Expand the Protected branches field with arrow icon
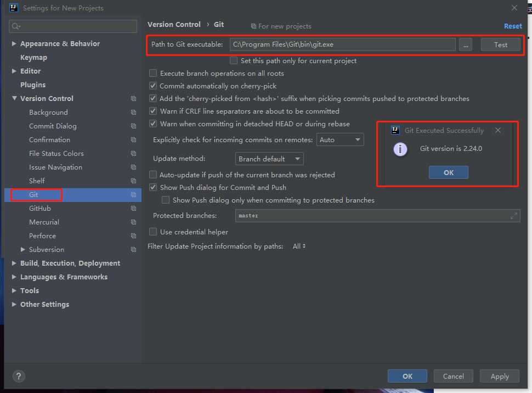Screen dimensions: 532x393 (x=514, y=215)
